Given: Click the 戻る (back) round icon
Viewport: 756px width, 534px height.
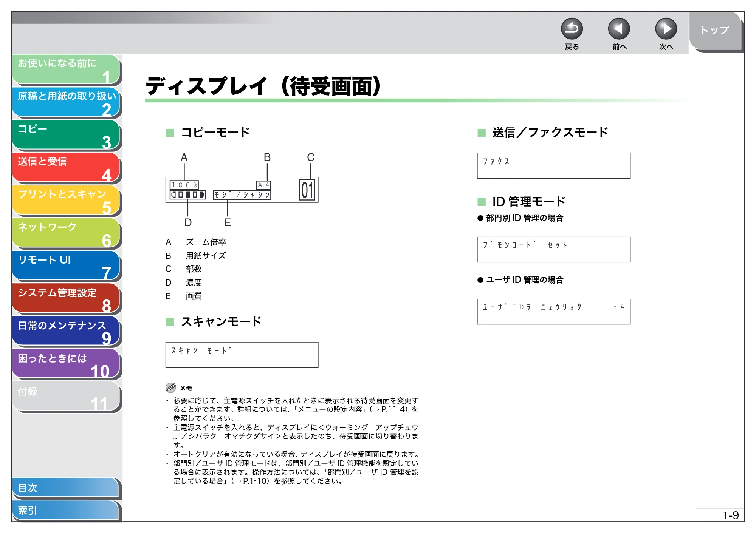Looking at the screenshot, I should tap(572, 29).
